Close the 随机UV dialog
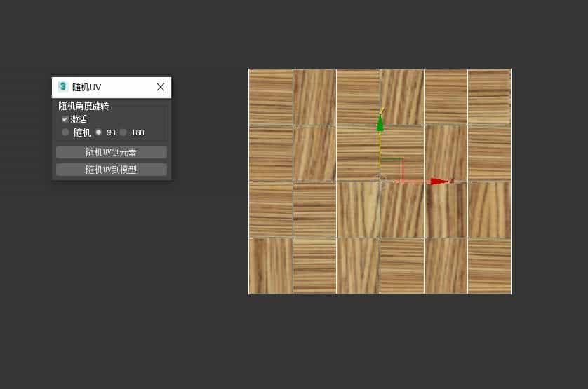The width and height of the screenshot is (588, 389). pyautogui.click(x=161, y=87)
